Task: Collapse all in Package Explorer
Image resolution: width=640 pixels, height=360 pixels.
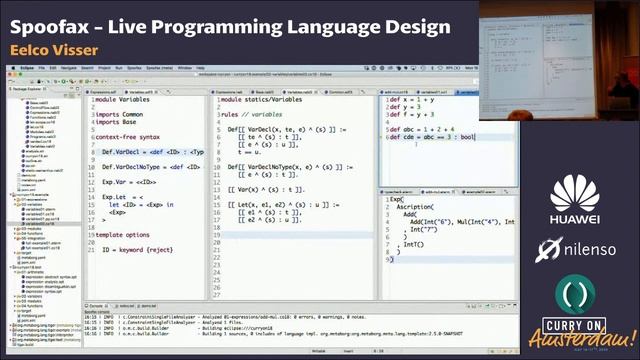Action: click(x=66, y=95)
